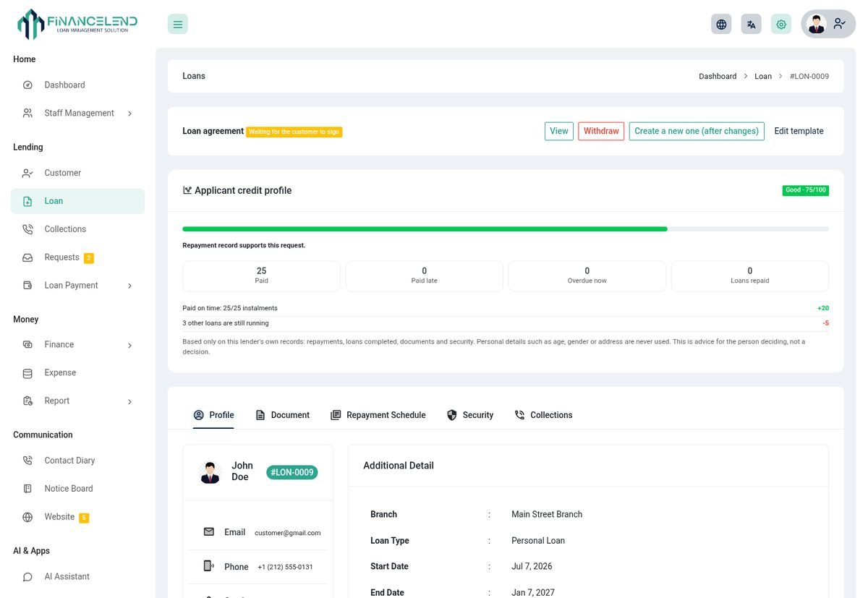Image resolution: width=868 pixels, height=598 pixels.
Task: Click the Customer person icon
Action: tap(27, 174)
